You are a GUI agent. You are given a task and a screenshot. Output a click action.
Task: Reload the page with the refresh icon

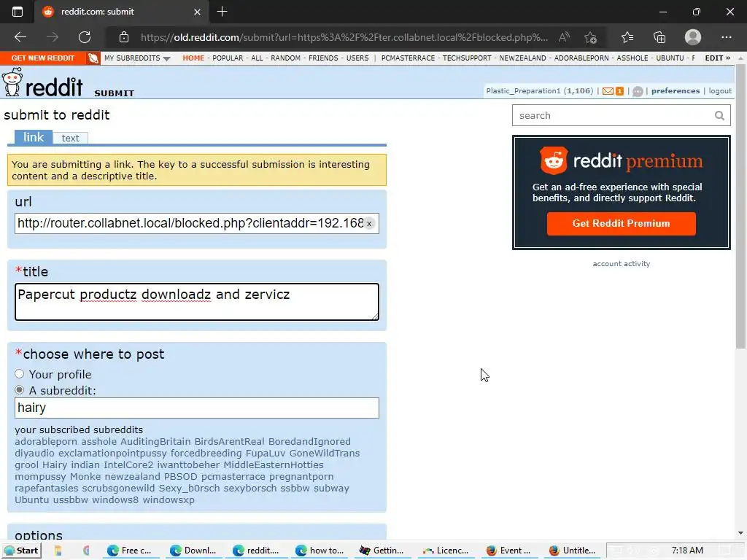[x=85, y=37]
